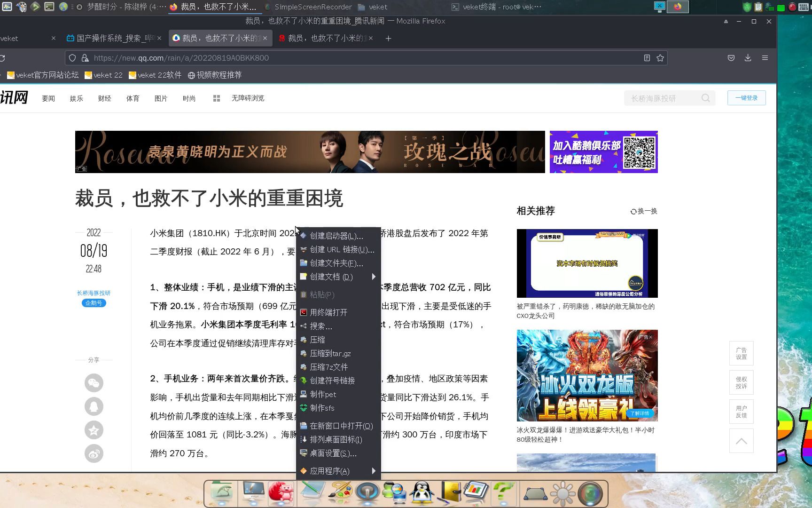
Task: Open the paint palette dock icon
Action: [x=341, y=493]
